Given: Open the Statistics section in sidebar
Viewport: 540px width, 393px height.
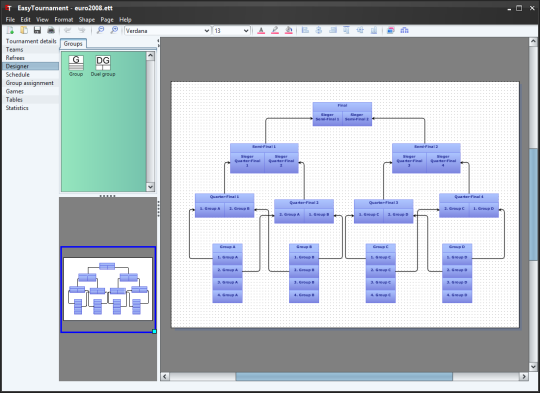Looking at the screenshot, I should click(x=17, y=108).
